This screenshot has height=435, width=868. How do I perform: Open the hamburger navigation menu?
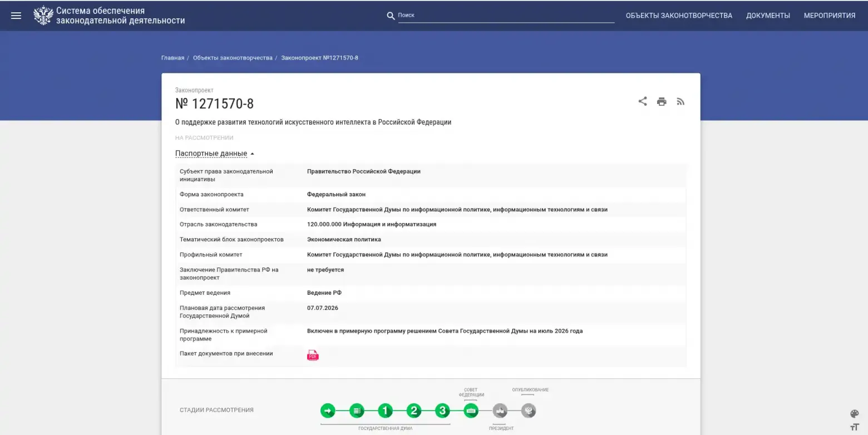[x=16, y=16]
